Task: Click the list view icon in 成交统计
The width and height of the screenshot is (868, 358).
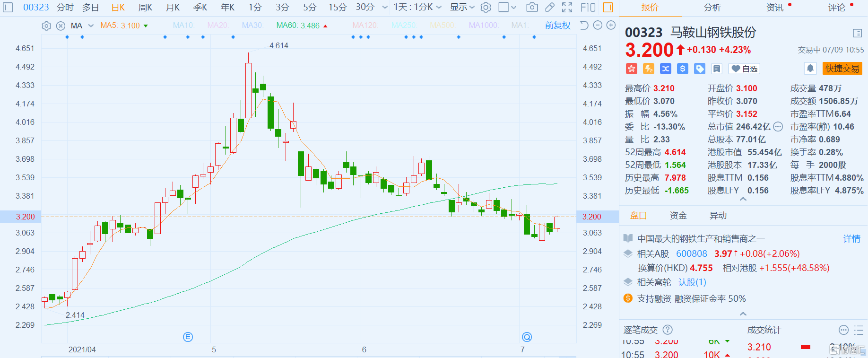Action: [859, 330]
